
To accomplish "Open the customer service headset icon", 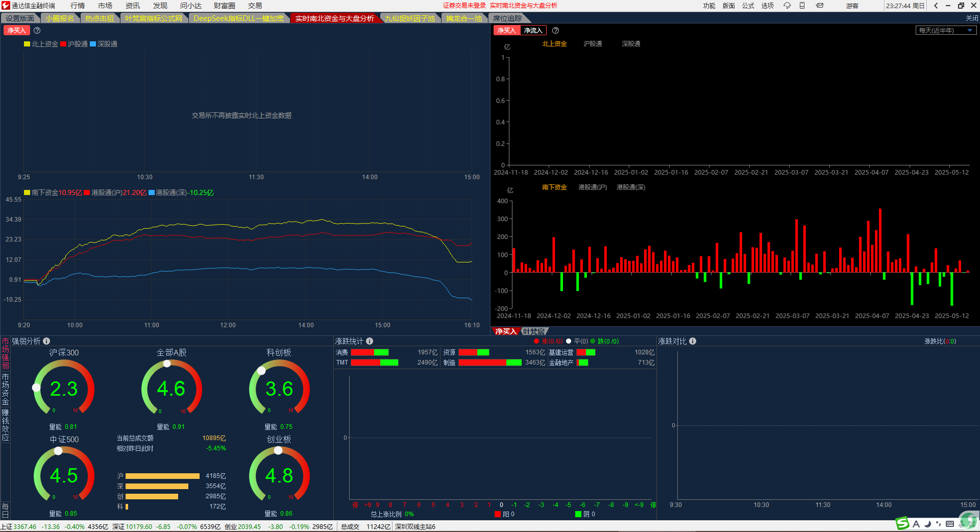I will coord(787,6).
